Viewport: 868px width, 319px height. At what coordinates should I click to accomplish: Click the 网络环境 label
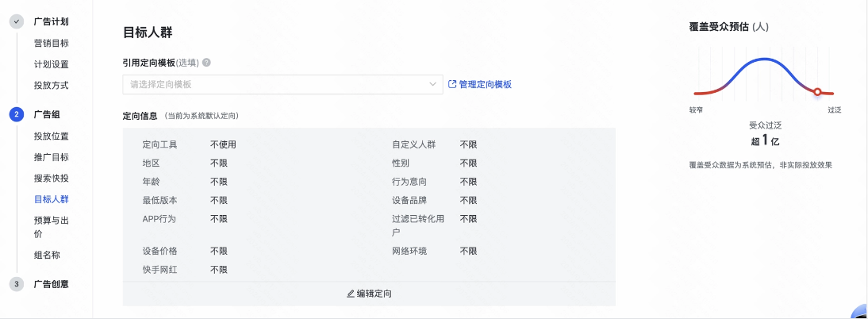click(409, 251)
